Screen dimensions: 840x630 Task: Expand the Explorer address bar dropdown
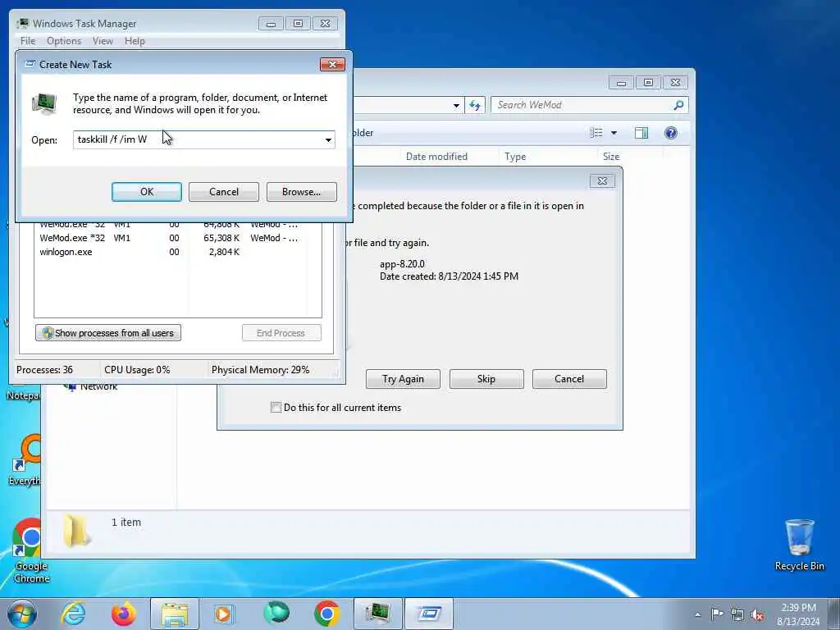(456, 106)
